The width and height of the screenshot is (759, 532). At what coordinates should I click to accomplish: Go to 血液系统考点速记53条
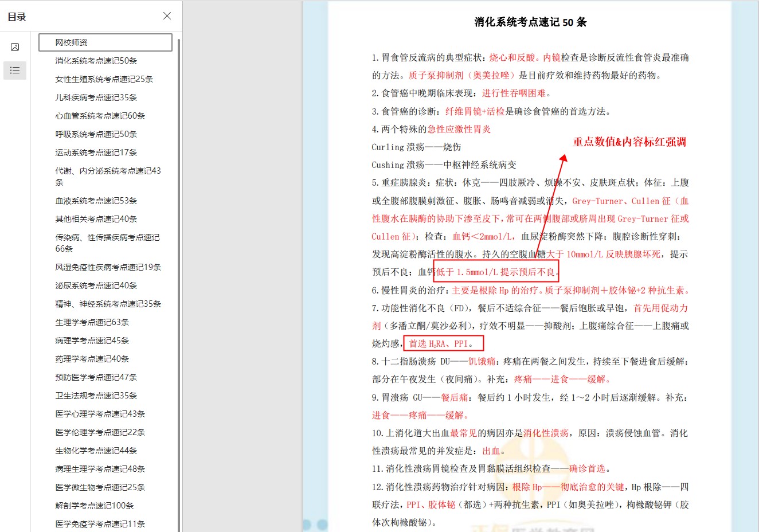[96, 201]
